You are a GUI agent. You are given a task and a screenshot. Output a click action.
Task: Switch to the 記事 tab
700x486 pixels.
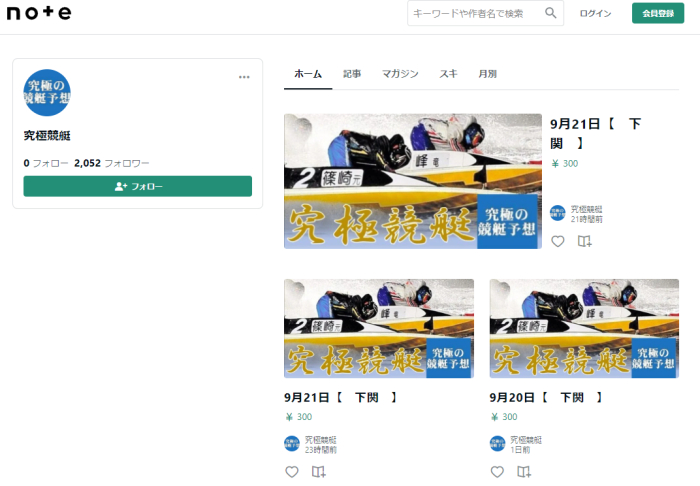pos(352,74)
